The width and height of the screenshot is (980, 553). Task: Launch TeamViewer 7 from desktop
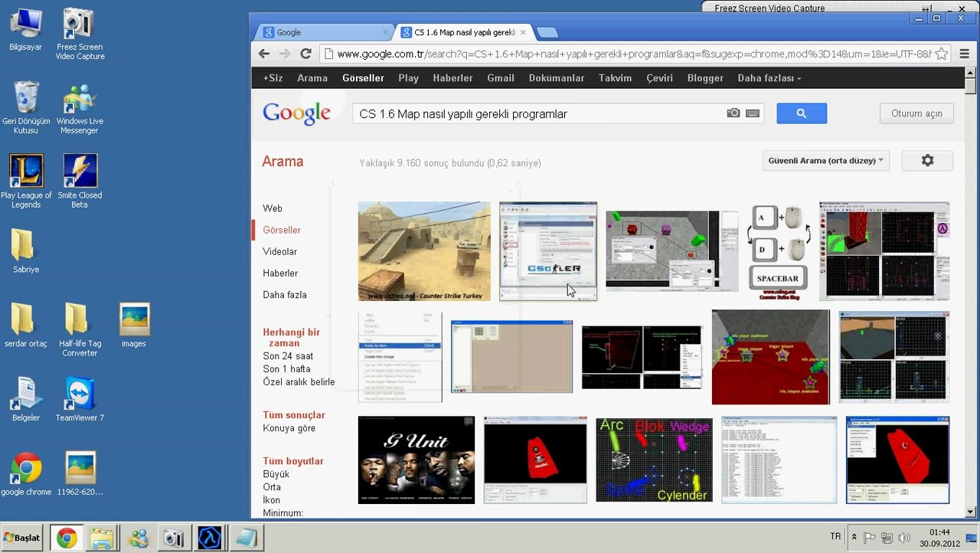[x=80, y=399]
